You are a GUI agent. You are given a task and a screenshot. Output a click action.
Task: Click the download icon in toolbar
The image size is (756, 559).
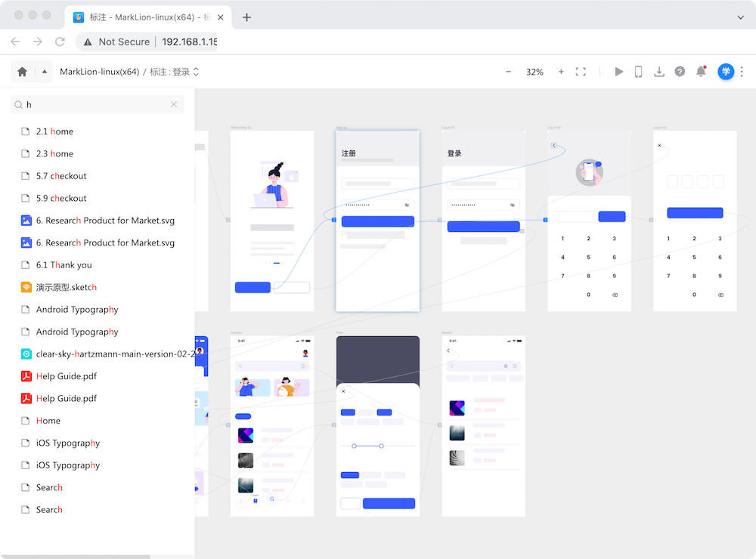[x=659, y=72]
